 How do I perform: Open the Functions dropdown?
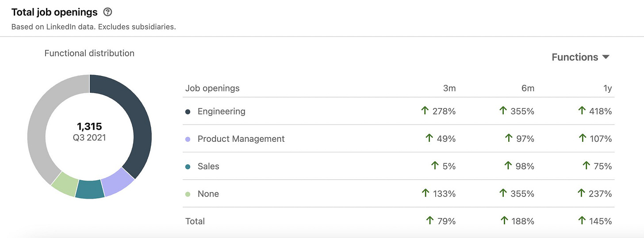click(x=581, y=57)
